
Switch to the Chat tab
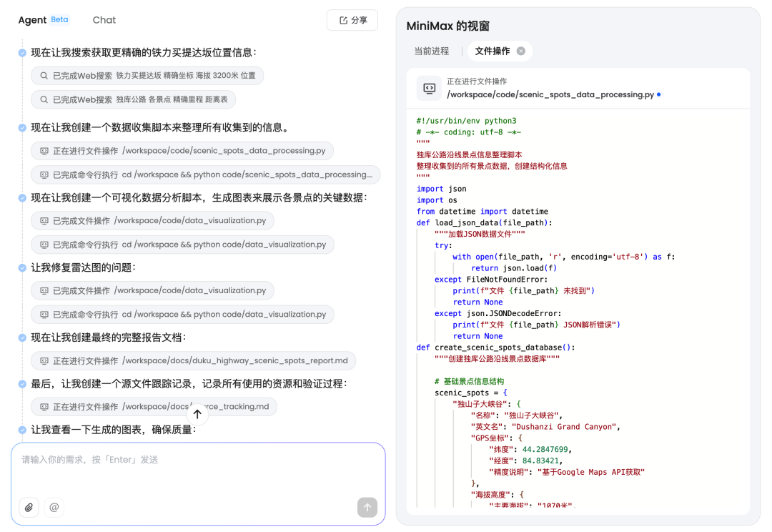tap(104, 19)
